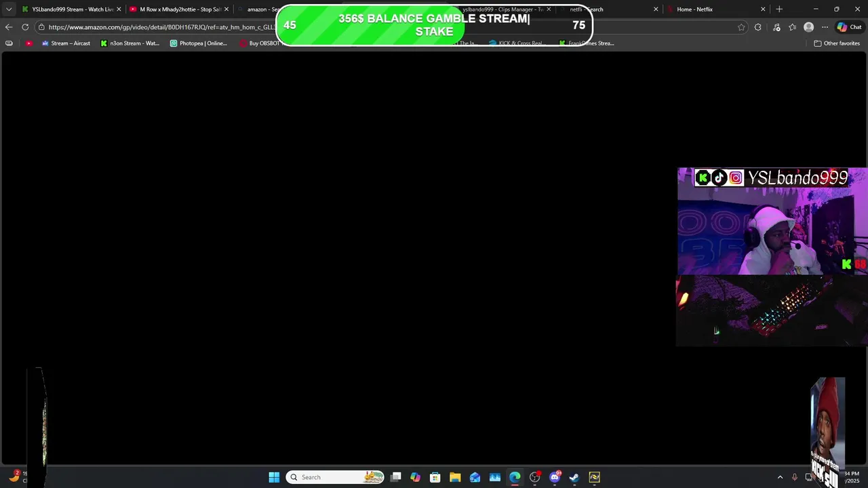868x488 pixels.
Task: Open Outlook mail from taskbar
Action: pos(475,477)
